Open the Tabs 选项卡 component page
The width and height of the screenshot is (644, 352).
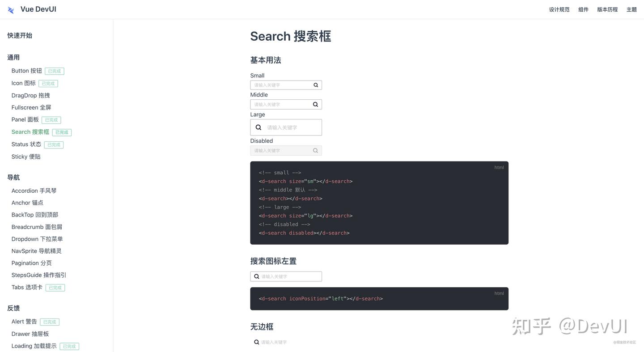pos(27,286)
